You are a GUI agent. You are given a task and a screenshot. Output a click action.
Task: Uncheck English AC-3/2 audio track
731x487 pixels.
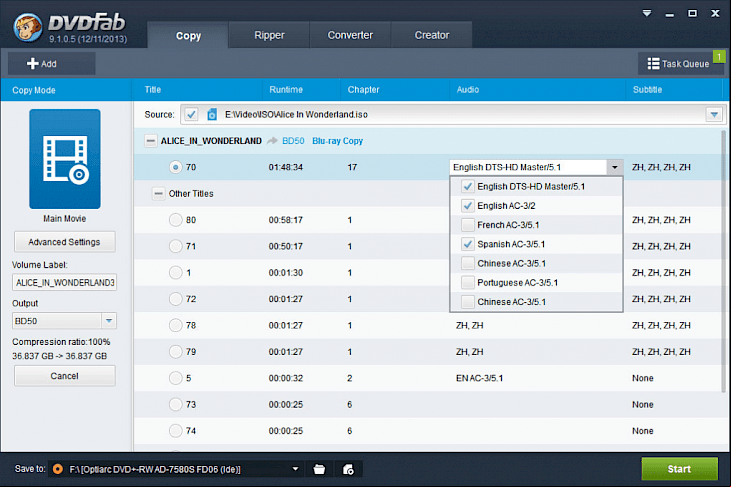(467, 206)
